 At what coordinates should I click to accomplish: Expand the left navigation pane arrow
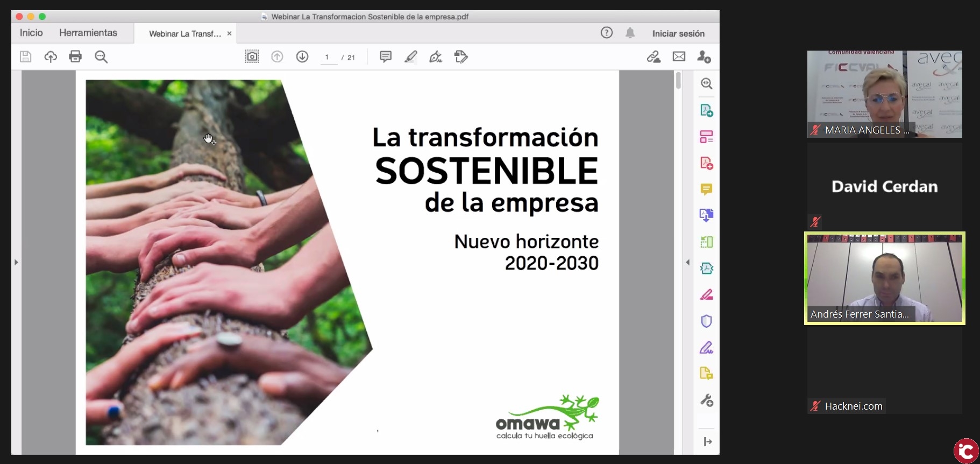click(16, 262)
